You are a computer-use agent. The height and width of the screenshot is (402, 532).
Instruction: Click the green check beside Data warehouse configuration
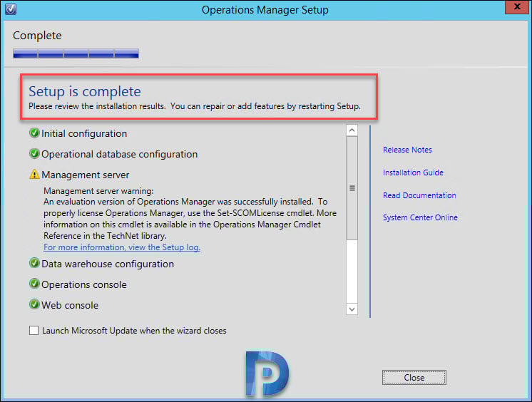coord(34,263)
